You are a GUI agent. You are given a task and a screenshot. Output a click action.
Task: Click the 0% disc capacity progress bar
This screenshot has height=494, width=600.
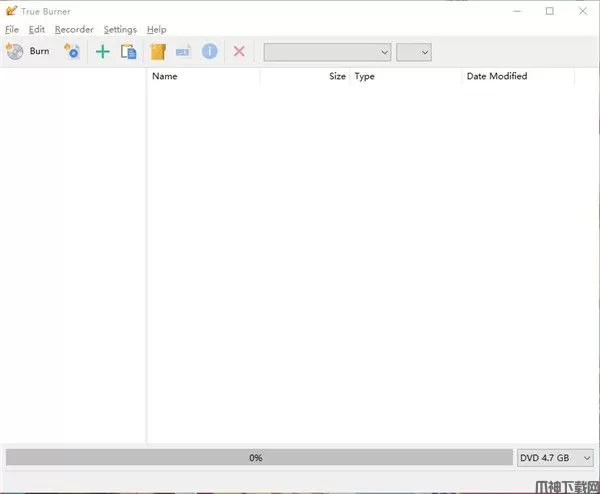coord(256,457)
